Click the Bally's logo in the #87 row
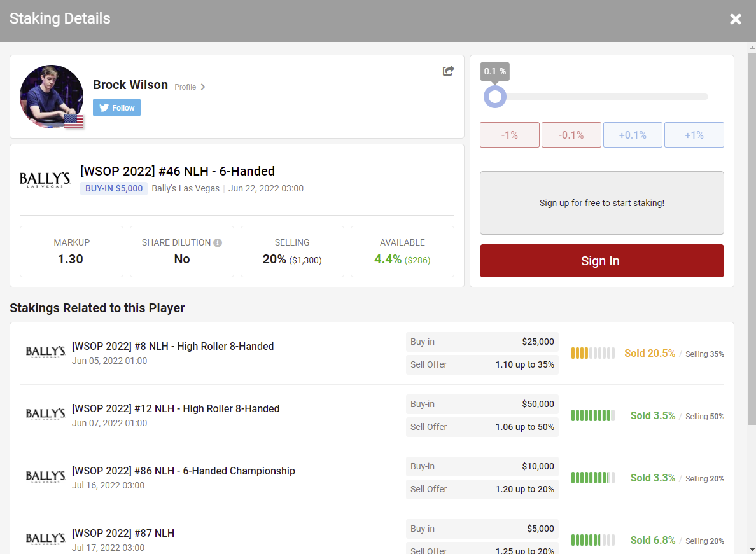Image resolution: width=756 pixels, height=554 pixels. tap(45, 539)
